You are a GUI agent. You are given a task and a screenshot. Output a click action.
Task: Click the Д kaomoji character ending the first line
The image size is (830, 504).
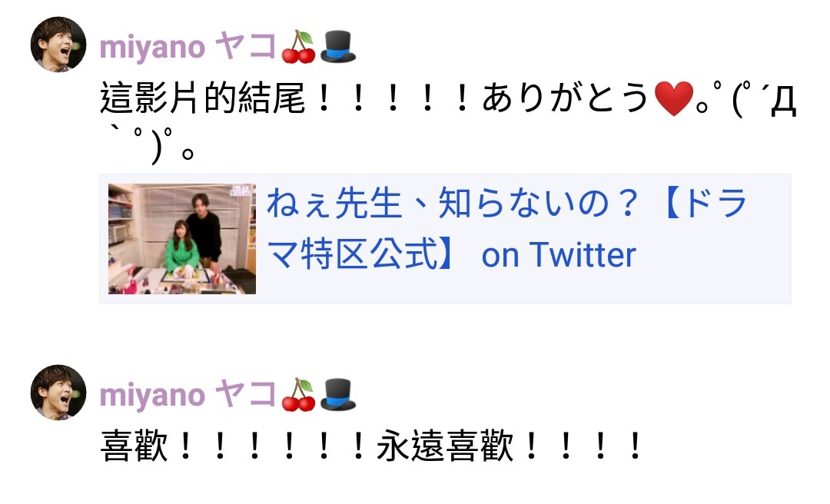783,101
